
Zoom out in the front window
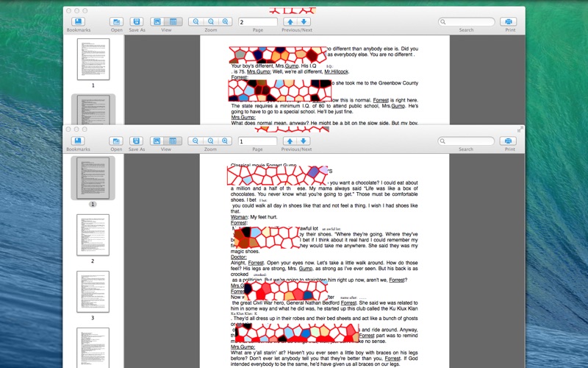click(196, 141)
